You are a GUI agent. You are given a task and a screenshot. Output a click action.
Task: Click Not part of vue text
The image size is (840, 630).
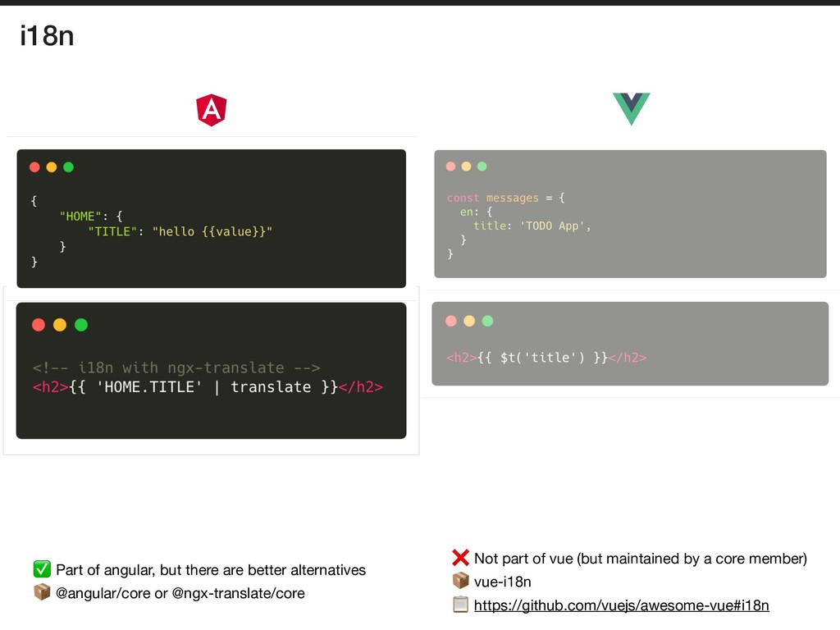(x=640, y=559)
